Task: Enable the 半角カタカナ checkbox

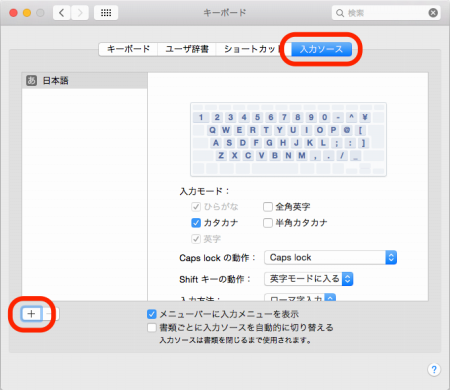Action: coord(268,223)
